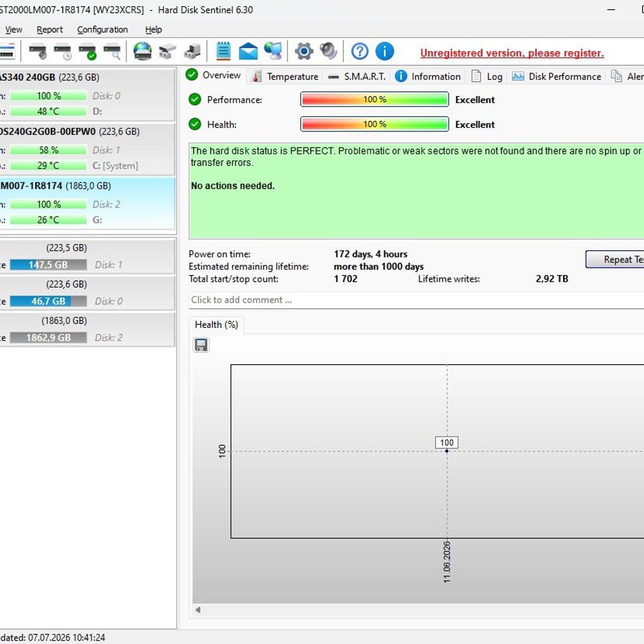Open the Information tab

click(428, 76)
